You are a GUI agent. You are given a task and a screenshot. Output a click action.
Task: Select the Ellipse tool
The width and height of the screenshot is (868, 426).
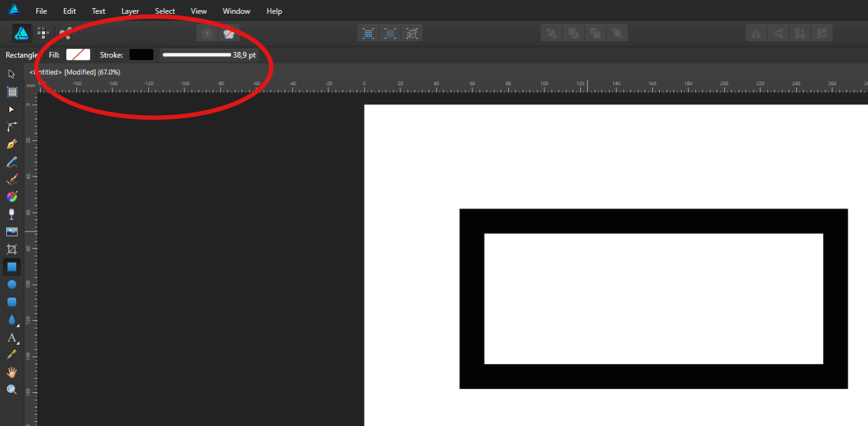coord(11,284)
